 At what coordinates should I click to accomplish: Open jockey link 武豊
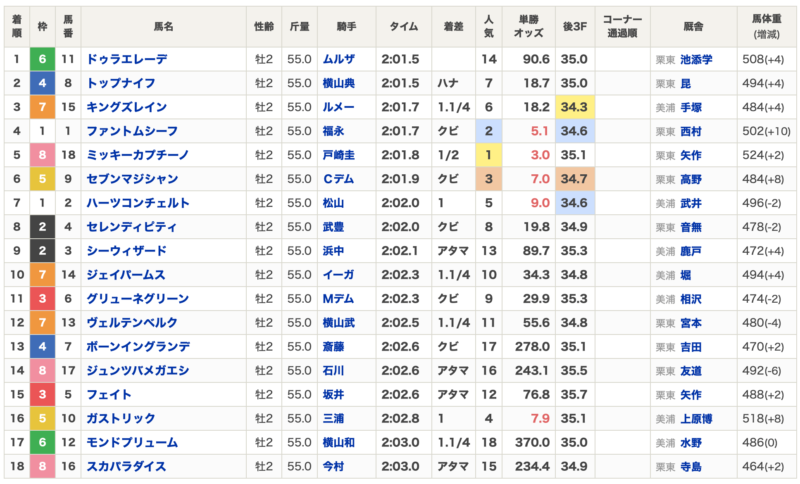tap(333, 227)
